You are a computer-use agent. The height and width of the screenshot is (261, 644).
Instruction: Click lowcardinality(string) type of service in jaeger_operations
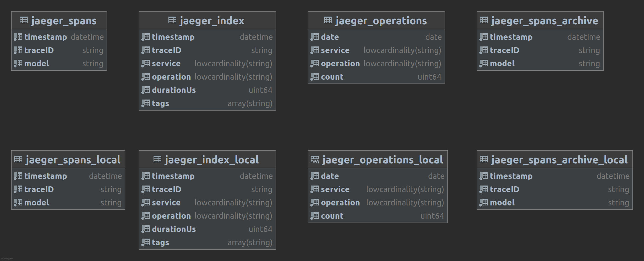[402, 50]
